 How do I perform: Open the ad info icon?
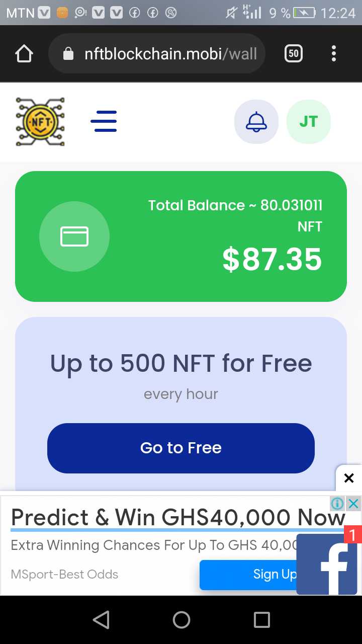coord(338,504)
